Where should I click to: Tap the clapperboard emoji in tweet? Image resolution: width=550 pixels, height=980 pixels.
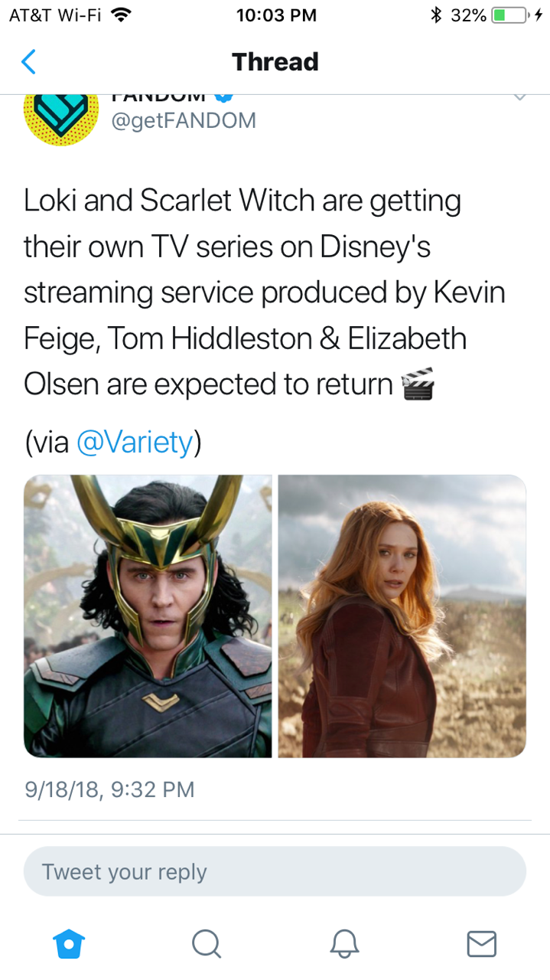(x=418, y=384)
